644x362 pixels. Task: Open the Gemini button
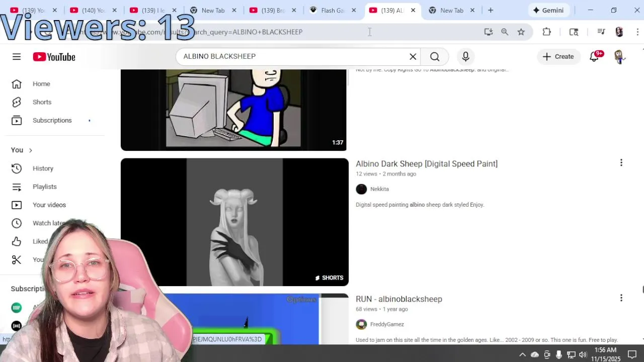548,10
